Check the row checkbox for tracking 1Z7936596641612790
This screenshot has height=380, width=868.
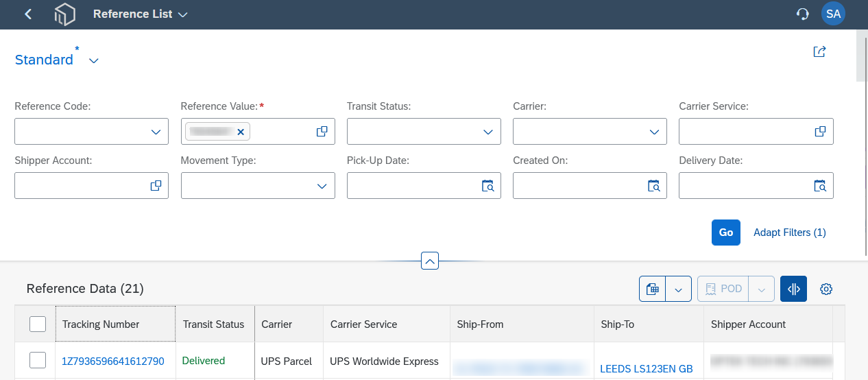click(38, 360)
